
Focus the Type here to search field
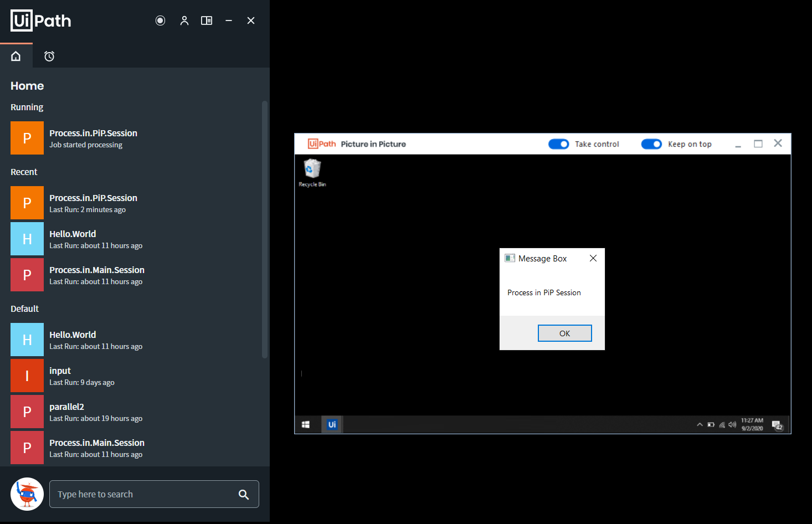click(154, 494)
